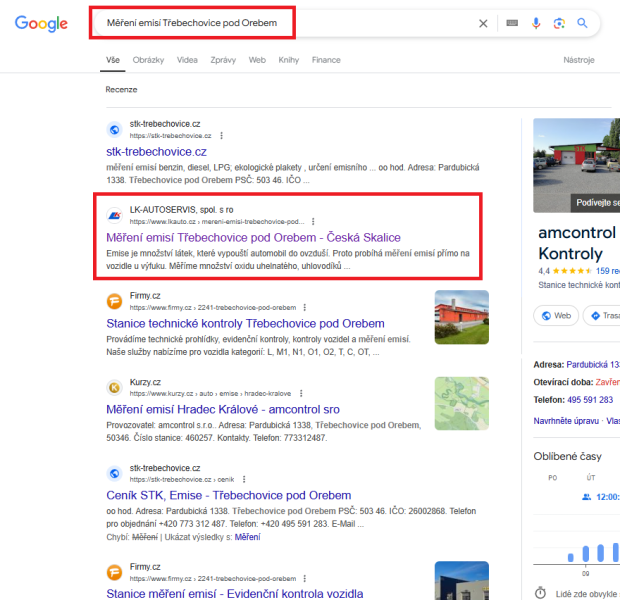
Task: Open options menu for LK-AUTOSERVIS result
Action: coord(313,221)
